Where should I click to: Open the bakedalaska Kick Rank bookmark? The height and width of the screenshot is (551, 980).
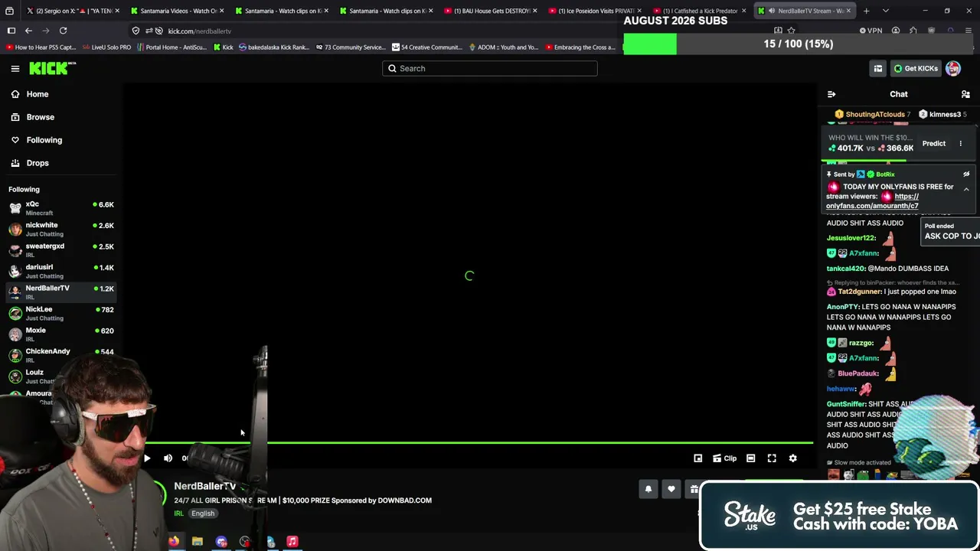pos(273,47)
